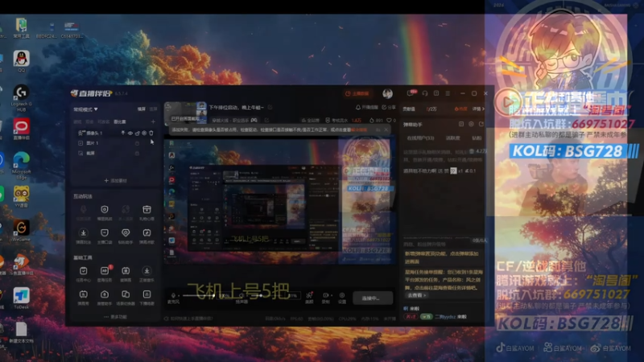Open messages icon with red badge
The height and width of the screenshot is (362, 644).
[411, 93]
